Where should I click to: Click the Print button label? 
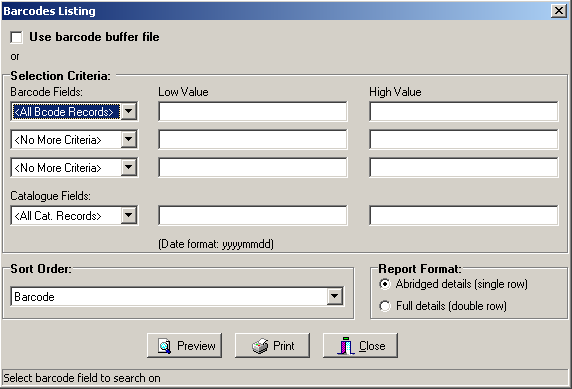[283, 346]
